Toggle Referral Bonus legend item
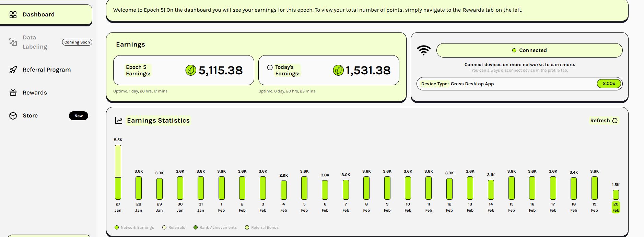Screen dimensions: 644x237 (262, 227)
